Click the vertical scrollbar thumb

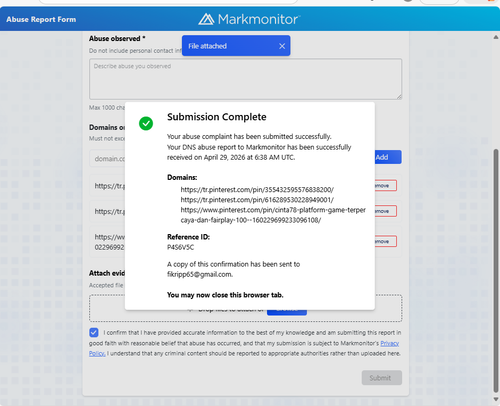point(496,270)
